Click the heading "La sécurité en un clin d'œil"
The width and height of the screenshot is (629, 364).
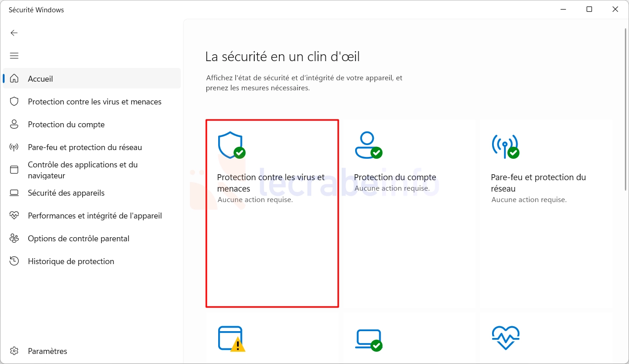tap(283, 57)
